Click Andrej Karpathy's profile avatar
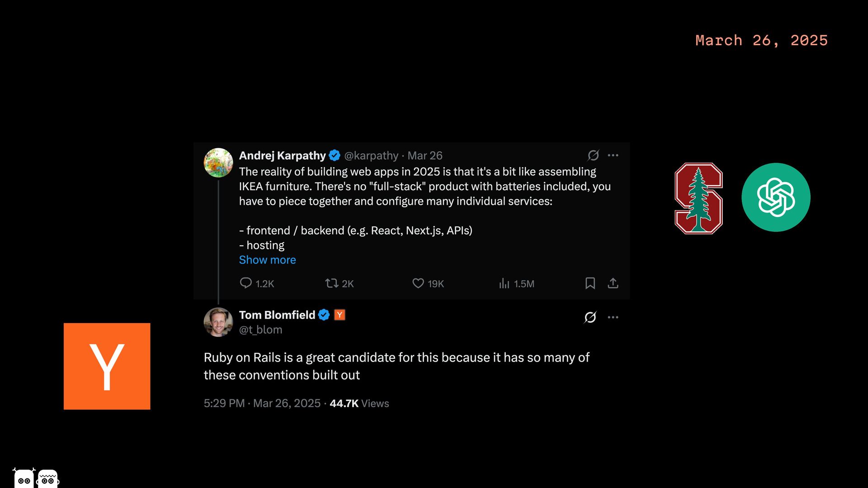Screen dimensions: 868x488 [x=218, y=163]
